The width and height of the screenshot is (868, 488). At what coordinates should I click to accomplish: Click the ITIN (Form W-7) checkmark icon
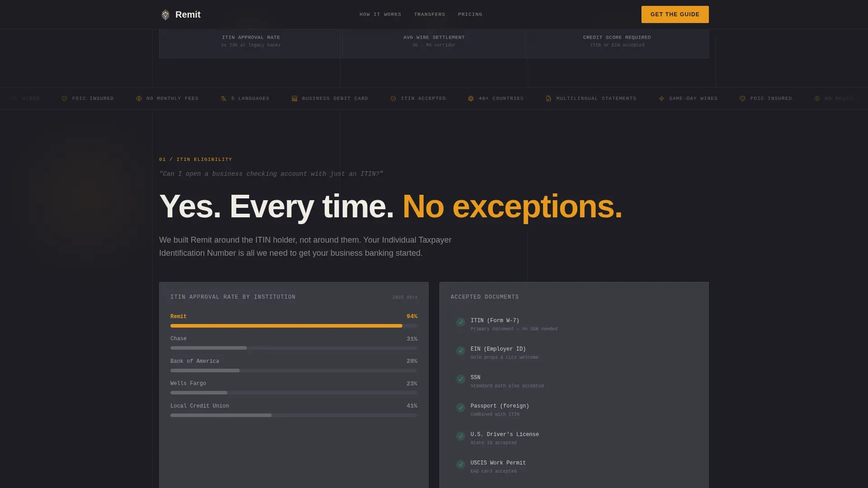click(461, 322)
